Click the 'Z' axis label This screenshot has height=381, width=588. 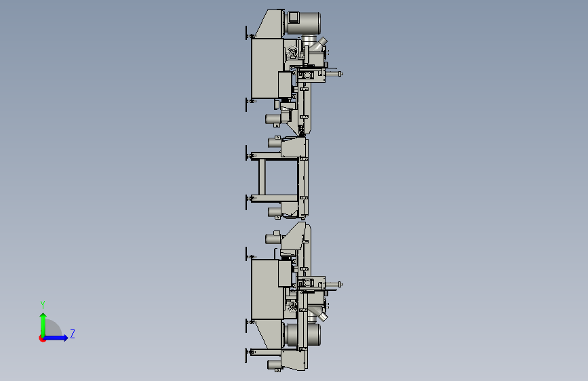(73, 334)
